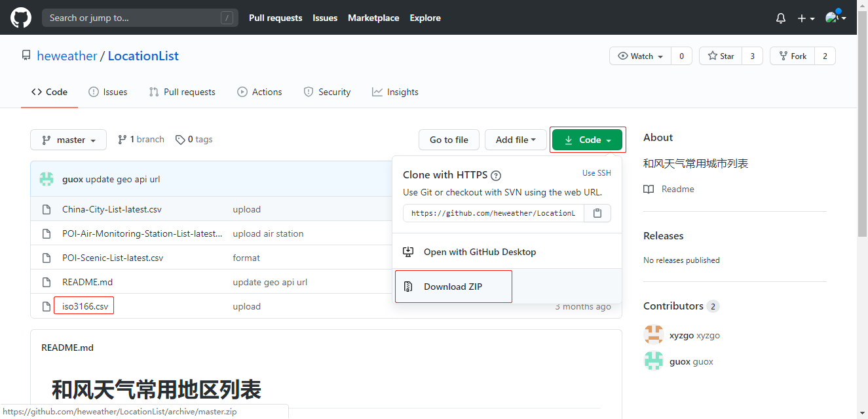Open the LocationList repository link
868x419 pixels.
tap(143, 56)
